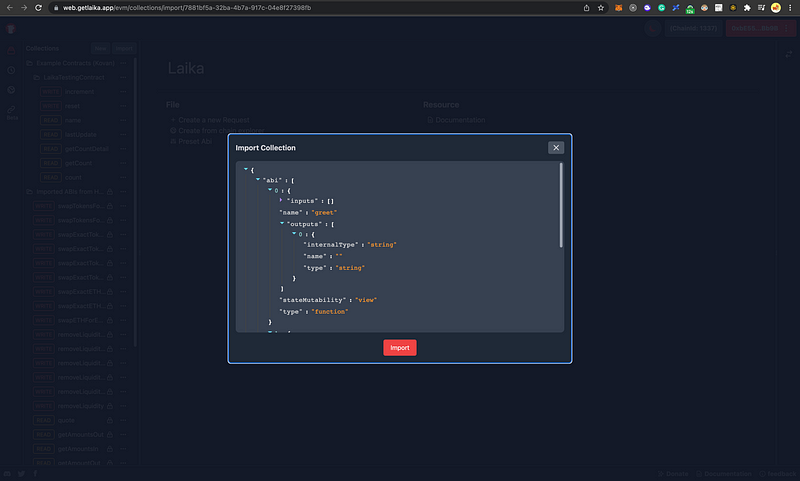Click the browser share icon

585,8
